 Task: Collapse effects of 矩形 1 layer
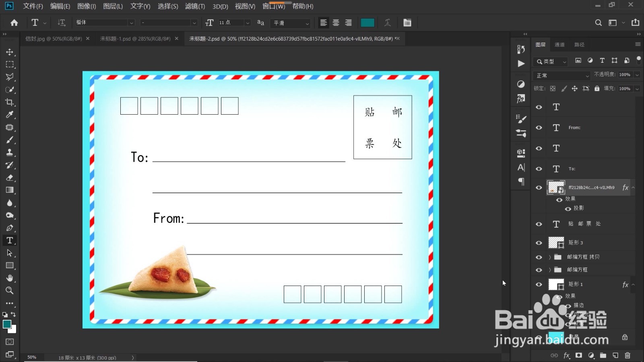pyautogui.click(x=633, y=284)
